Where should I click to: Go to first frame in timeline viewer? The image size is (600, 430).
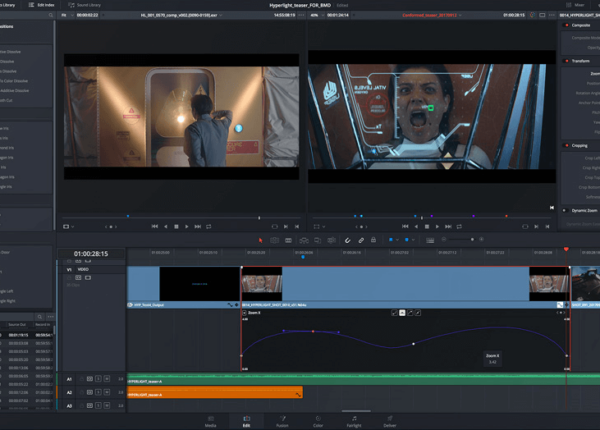click(x=405, y=226)
